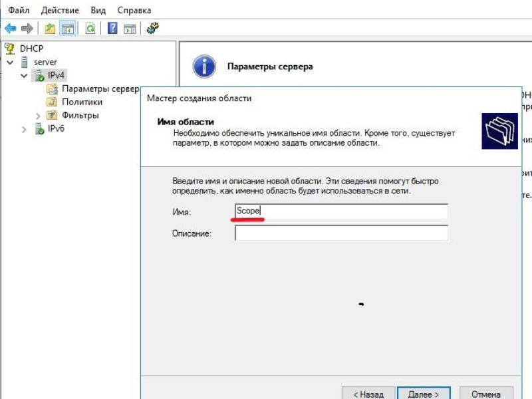Click the green Refresh toolbar icon
The height and width of the screenshot is (399, 532).
[x=90, y=28]
